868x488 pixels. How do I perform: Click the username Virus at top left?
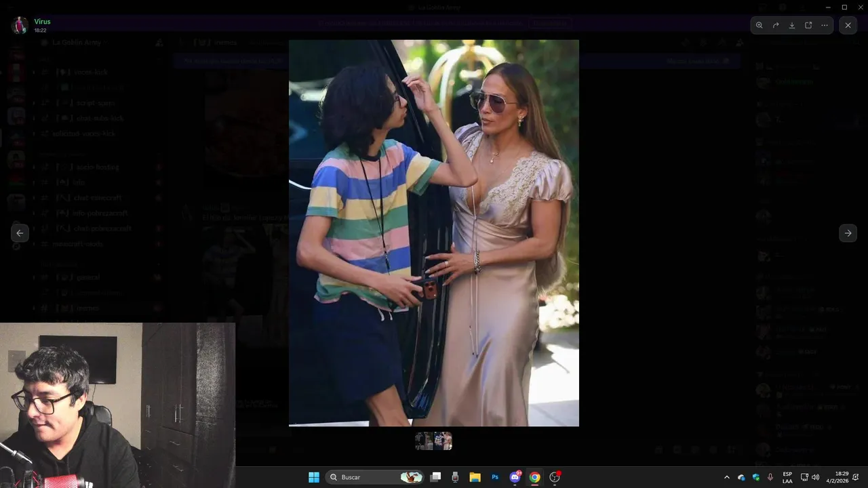42,21
